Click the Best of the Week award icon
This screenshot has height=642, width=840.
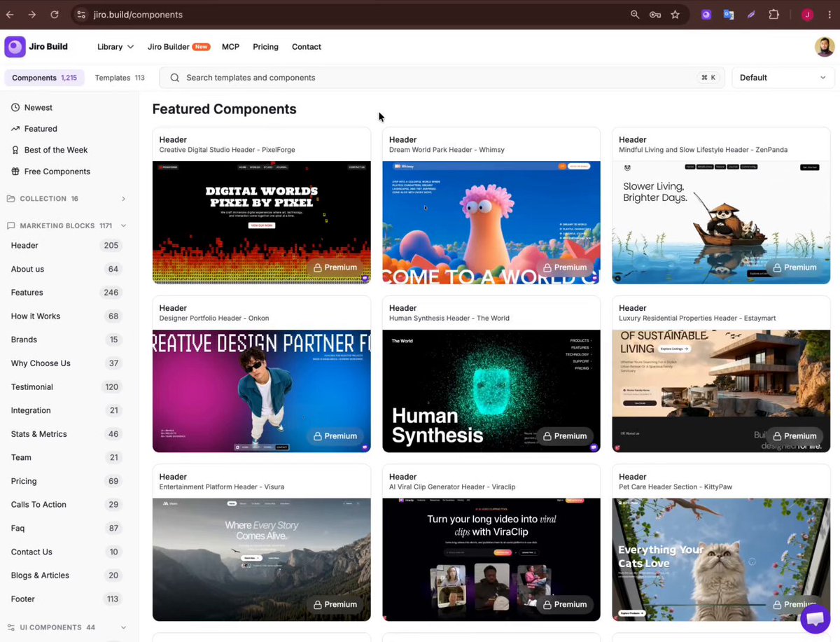coord(15,150)
